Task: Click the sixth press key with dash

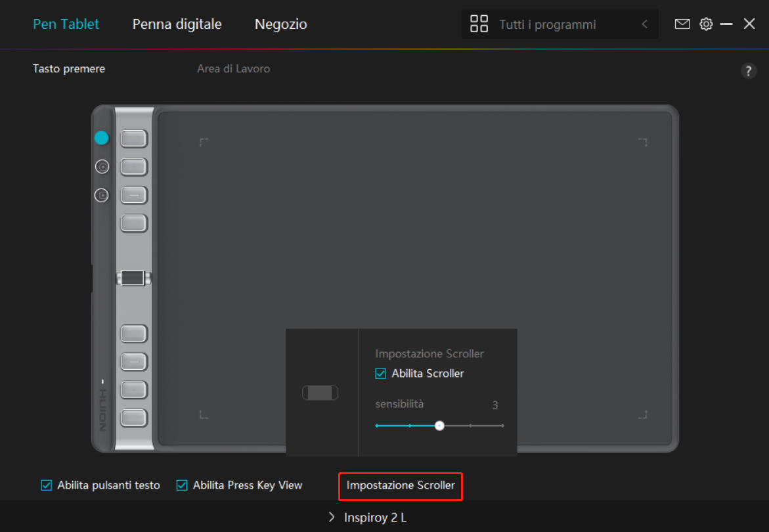Action: (x=133, y=362)
